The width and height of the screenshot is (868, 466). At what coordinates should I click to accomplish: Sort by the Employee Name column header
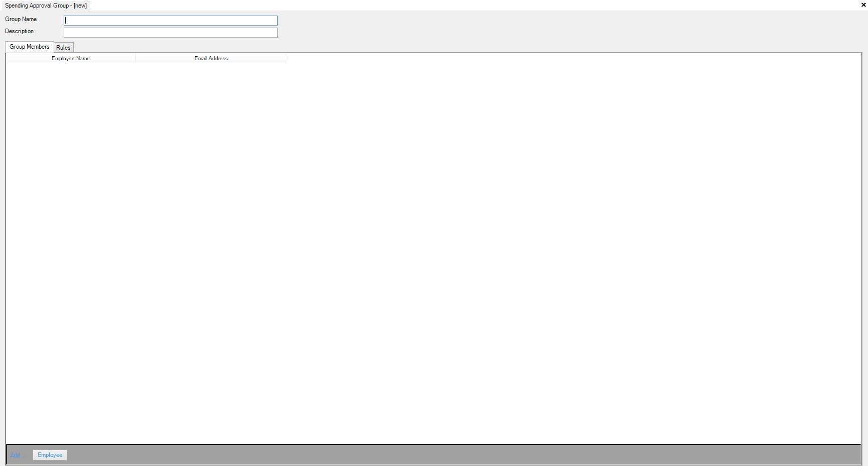coord(71,59)
